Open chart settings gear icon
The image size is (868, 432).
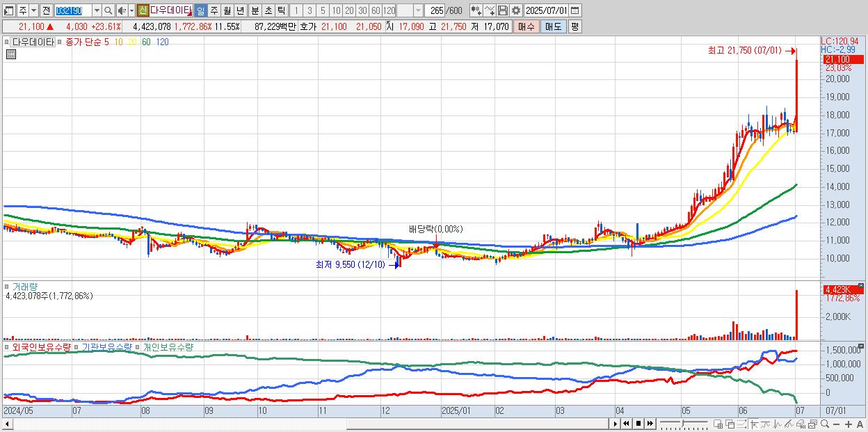pyautogui.click(x=516, y=10)
